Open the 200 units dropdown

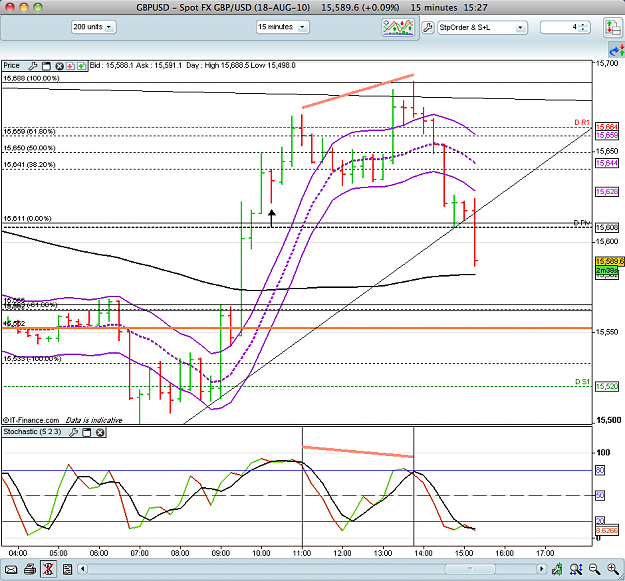coord(94,27)
